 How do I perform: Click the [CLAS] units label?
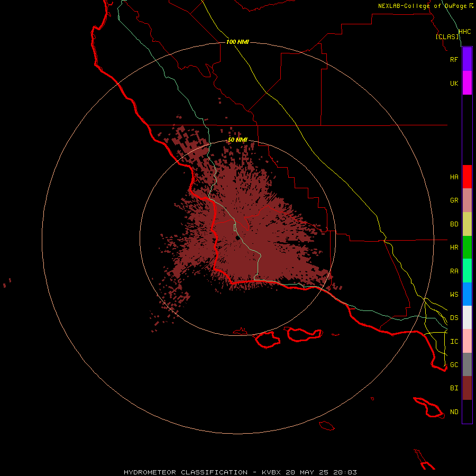click(447, 36)
